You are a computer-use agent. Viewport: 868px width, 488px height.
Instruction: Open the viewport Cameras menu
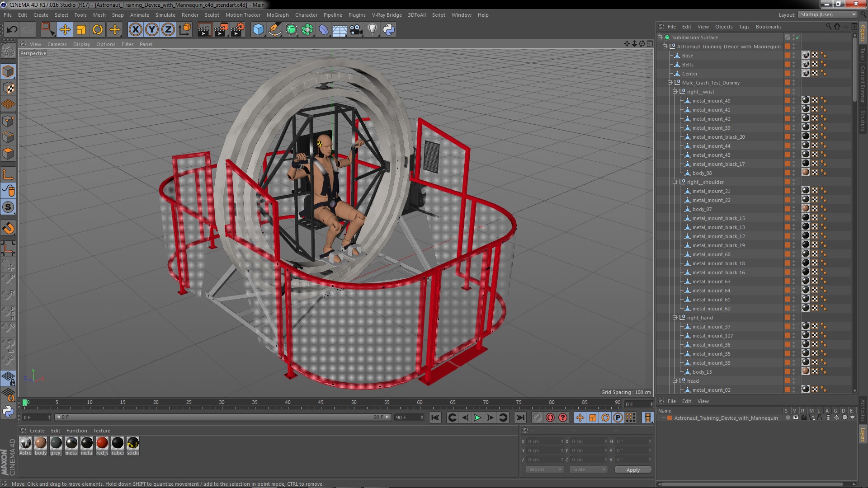pos(57,44)
